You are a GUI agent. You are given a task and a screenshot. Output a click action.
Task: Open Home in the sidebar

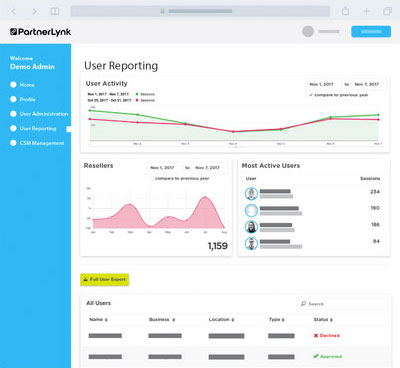(x=27, y=85)
